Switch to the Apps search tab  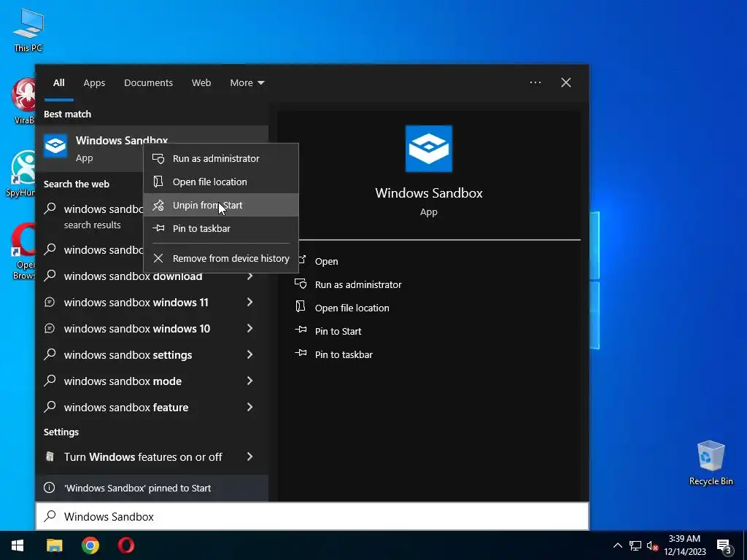[94, 83]
